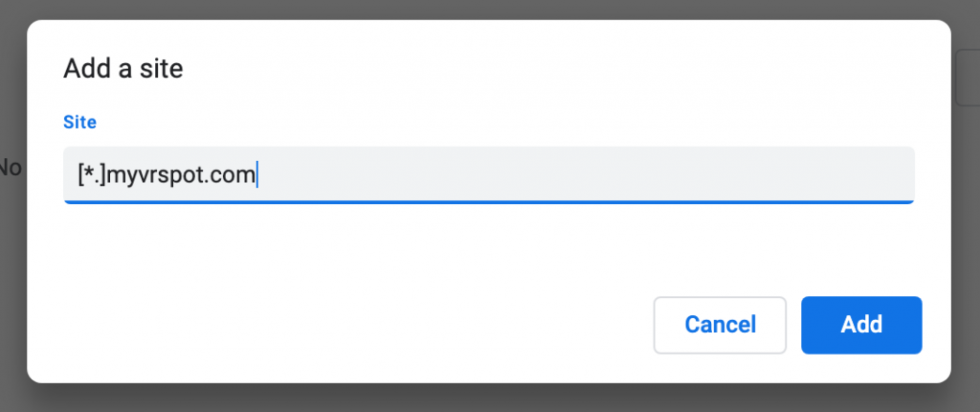This screenshot has width=980, height=412.
Task: Click the dimmed overlay below the dialog
Action: click(489, 400)
